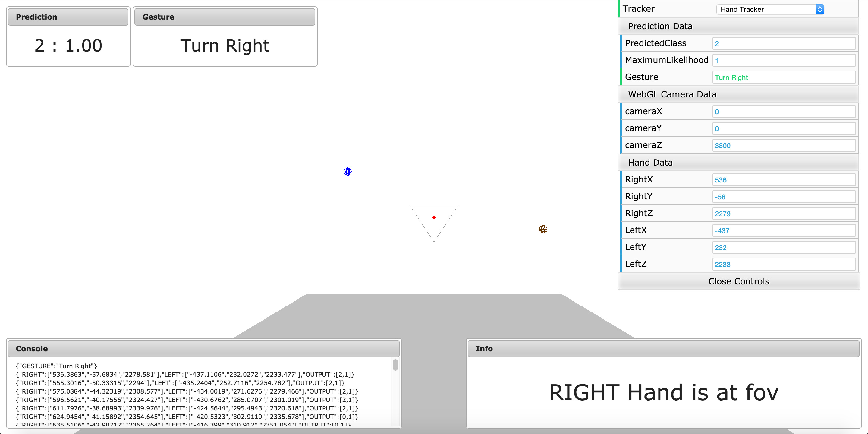Viewport: 868px width, 434px height.
Task: Click the Prediction panel header
Action: [68, 17]
